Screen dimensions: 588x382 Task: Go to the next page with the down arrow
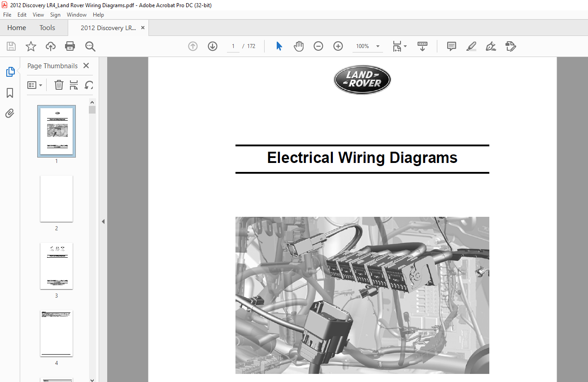point(213,46)
